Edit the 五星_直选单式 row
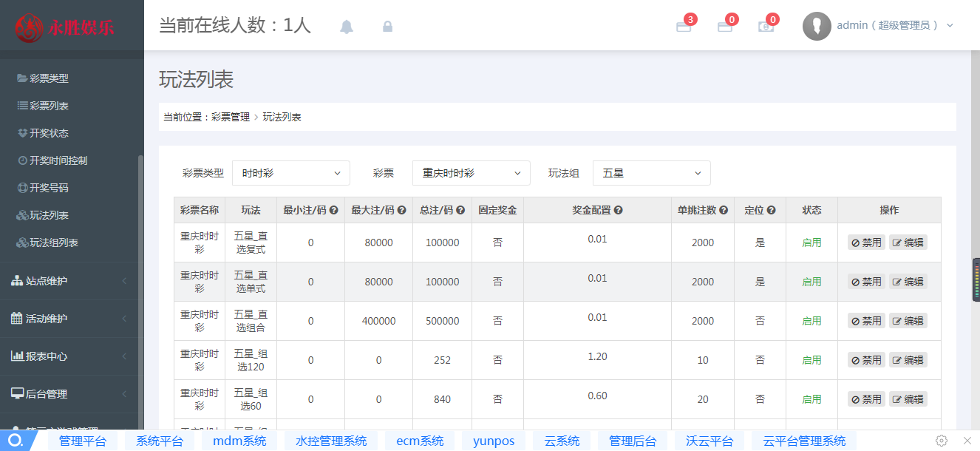980x451 pixels. pyautogui.click(x=908, y=282)
